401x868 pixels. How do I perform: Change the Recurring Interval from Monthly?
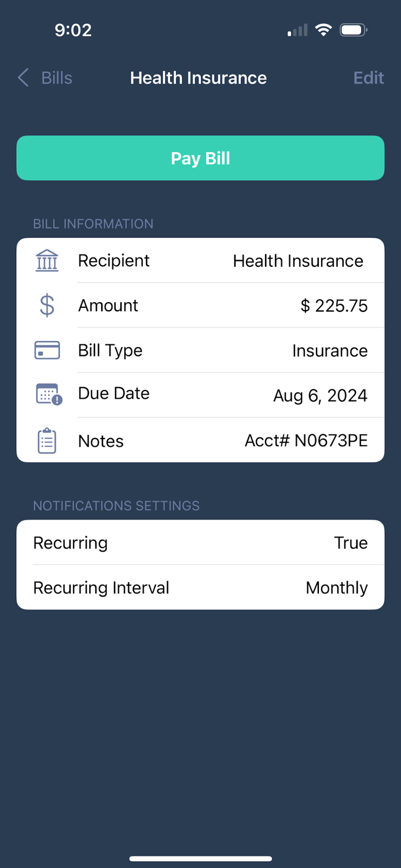click(336, 587)
